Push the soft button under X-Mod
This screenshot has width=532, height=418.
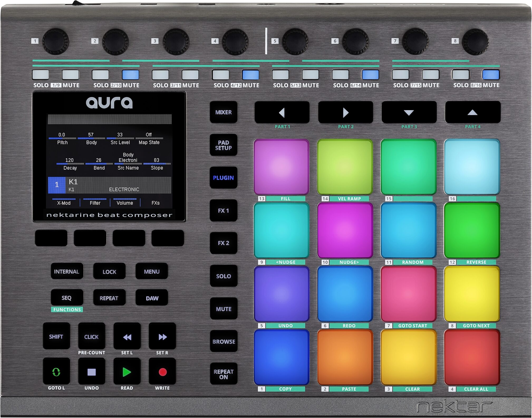(x=51, y=238)
